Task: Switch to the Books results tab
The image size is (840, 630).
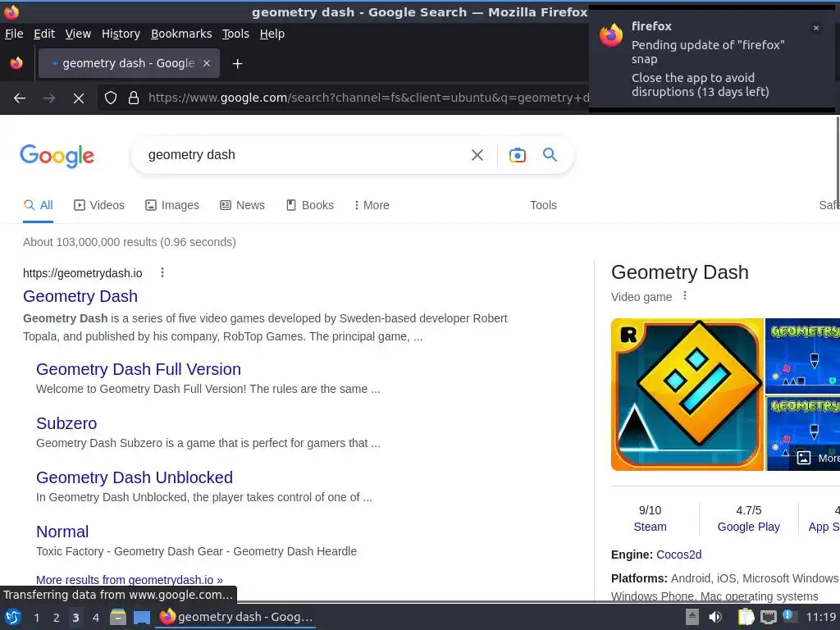Action: (309, 205)
